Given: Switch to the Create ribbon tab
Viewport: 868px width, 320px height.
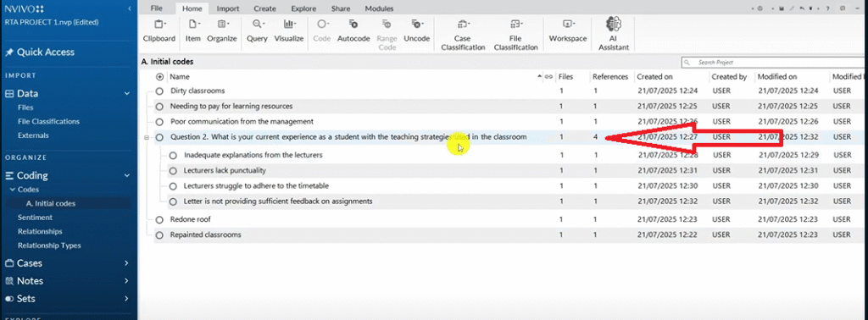Looking at the screenshot, I should point(265,8).
